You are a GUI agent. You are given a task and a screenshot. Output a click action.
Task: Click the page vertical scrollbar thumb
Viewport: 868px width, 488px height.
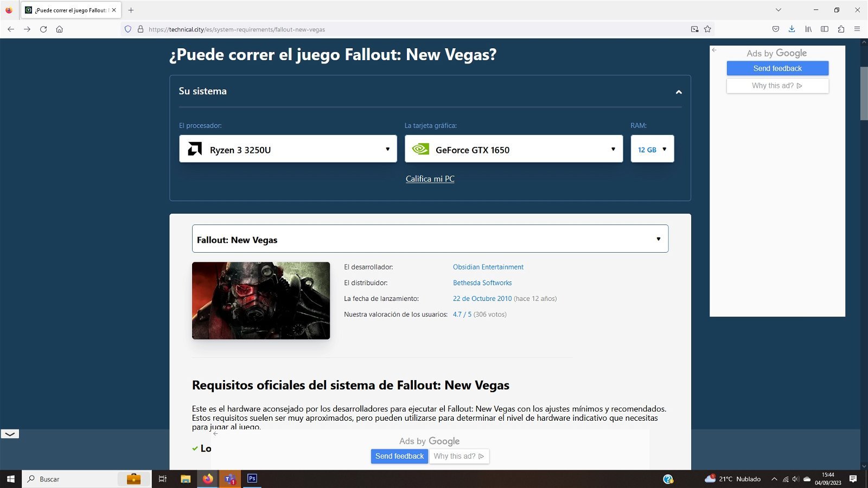tap(864, 93)
